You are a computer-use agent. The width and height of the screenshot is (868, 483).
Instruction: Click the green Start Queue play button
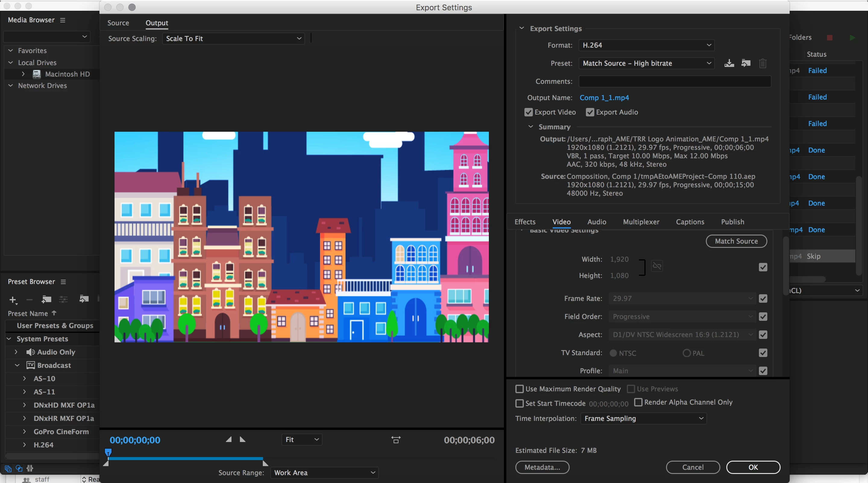(x=852, y=38)
